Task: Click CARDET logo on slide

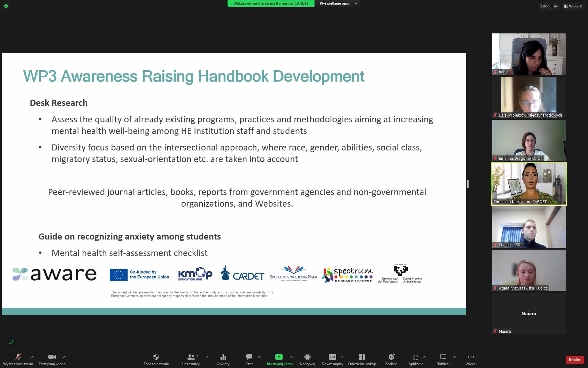Action: click(x=242, y=273)
